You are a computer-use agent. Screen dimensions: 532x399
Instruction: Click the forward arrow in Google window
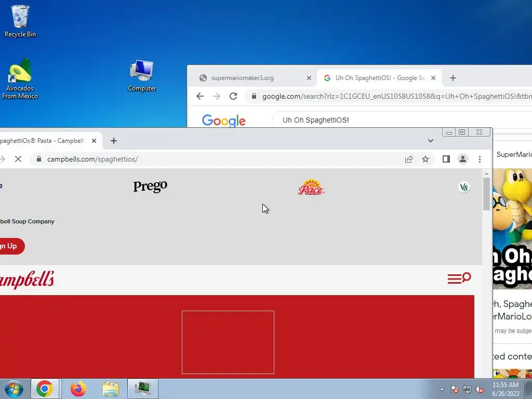click(217, 96)
